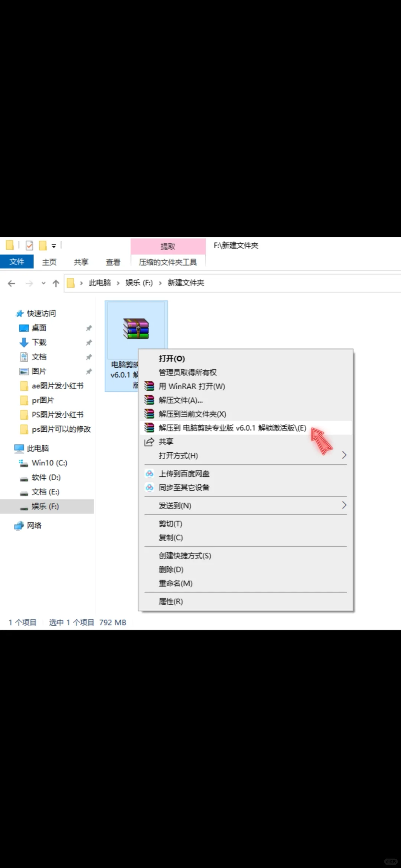
Task: Open 桌面 in the navigation pane
Action: [39, 328]
